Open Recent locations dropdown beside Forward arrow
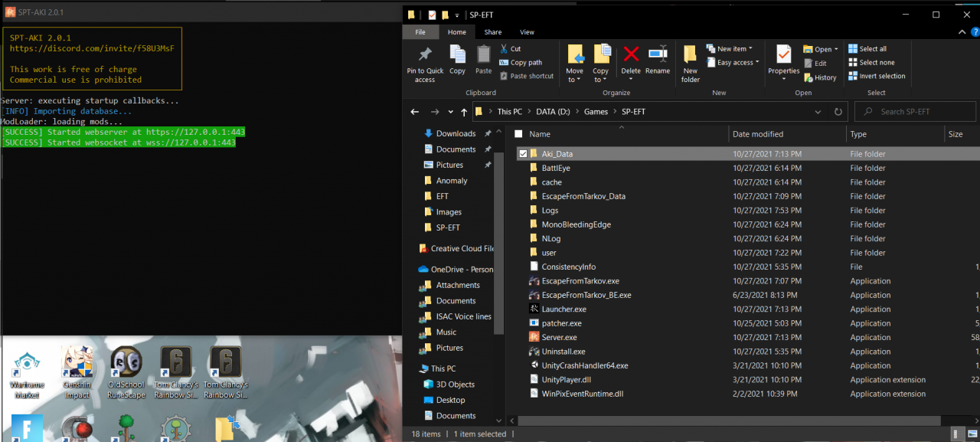The image size is (980, 442). [449, 112]
